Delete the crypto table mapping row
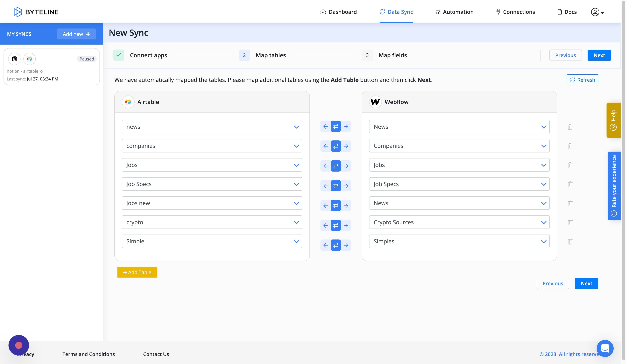Viewport: 626px width, 364px height. 570,222
